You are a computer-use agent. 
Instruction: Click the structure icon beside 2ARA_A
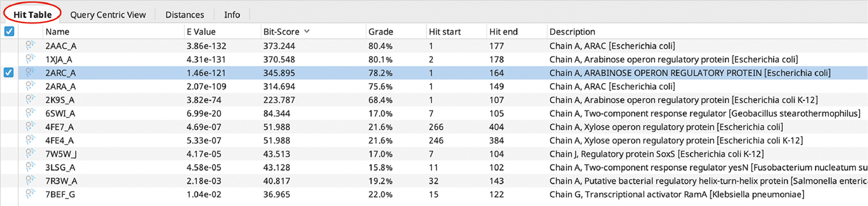(x=30, y=86)
